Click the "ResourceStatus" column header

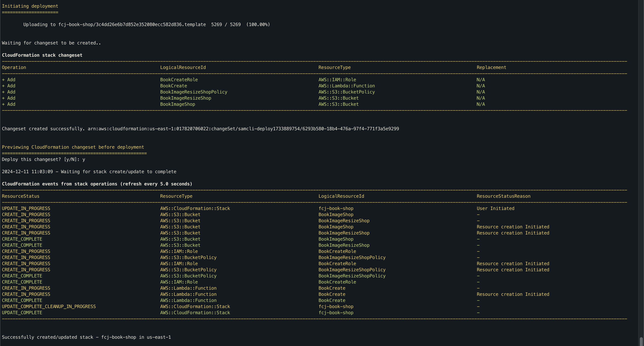21,196
